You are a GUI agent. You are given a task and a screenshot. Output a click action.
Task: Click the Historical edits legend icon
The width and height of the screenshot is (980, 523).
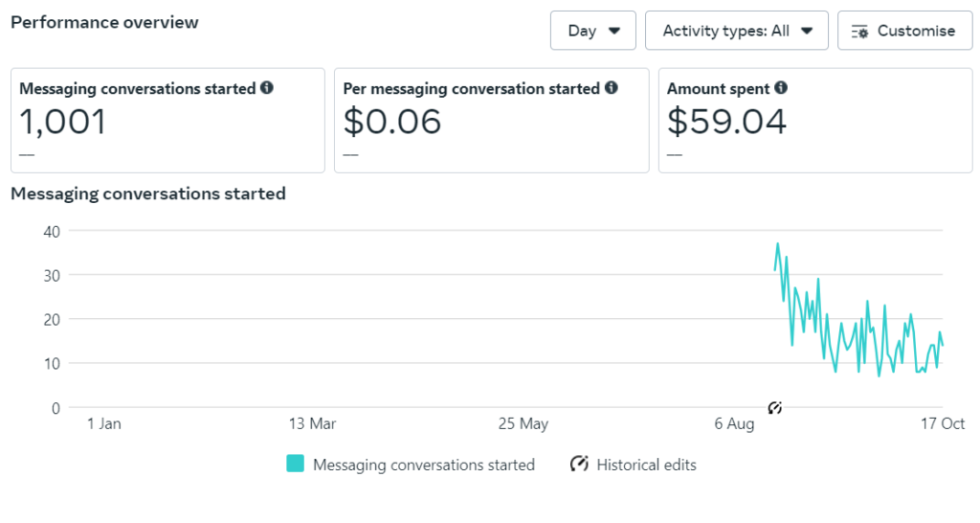(579, 464)
